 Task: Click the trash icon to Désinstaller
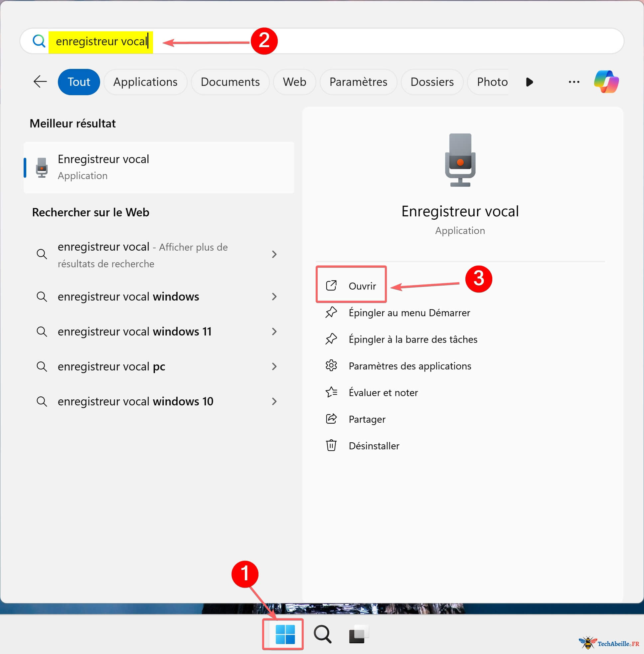pyautogui.click(x=331, y=446)
